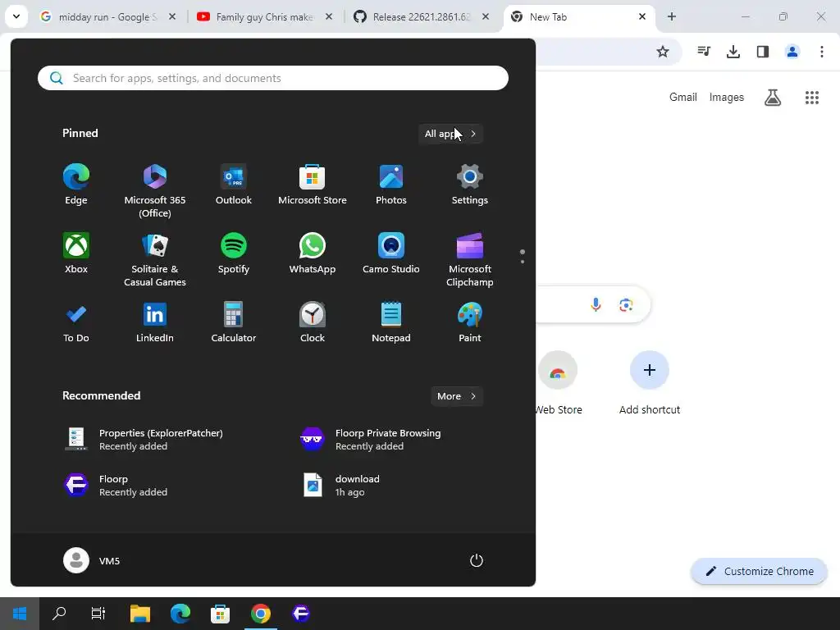Open Search Labs flask icon
The height and width of the screenshot is (630, 840).
773,98
